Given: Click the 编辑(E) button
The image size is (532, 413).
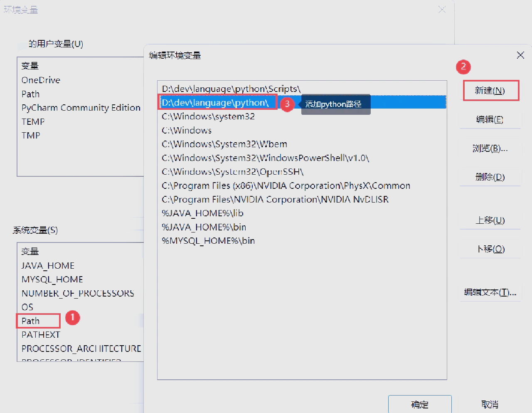Looking at the screenshot, I should (x=490, y=120).
